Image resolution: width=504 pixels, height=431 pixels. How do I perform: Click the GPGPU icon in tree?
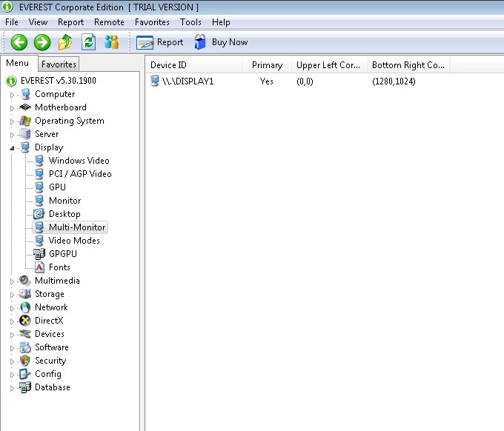click(x=39, y=254)
